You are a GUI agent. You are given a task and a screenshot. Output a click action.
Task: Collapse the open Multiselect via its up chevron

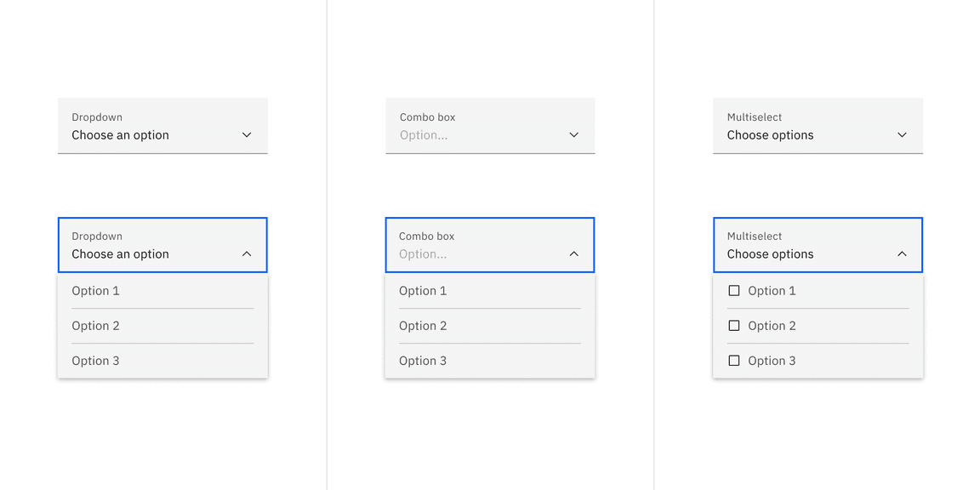click(902, 254)
